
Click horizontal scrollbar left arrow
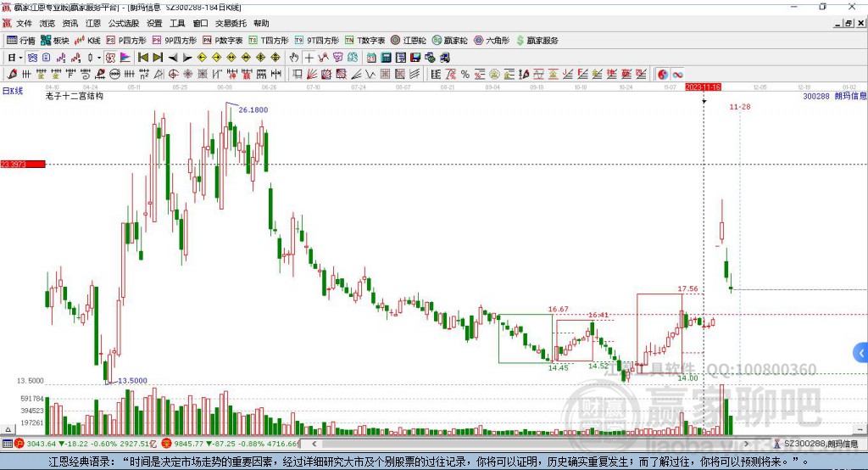(314, 444)
